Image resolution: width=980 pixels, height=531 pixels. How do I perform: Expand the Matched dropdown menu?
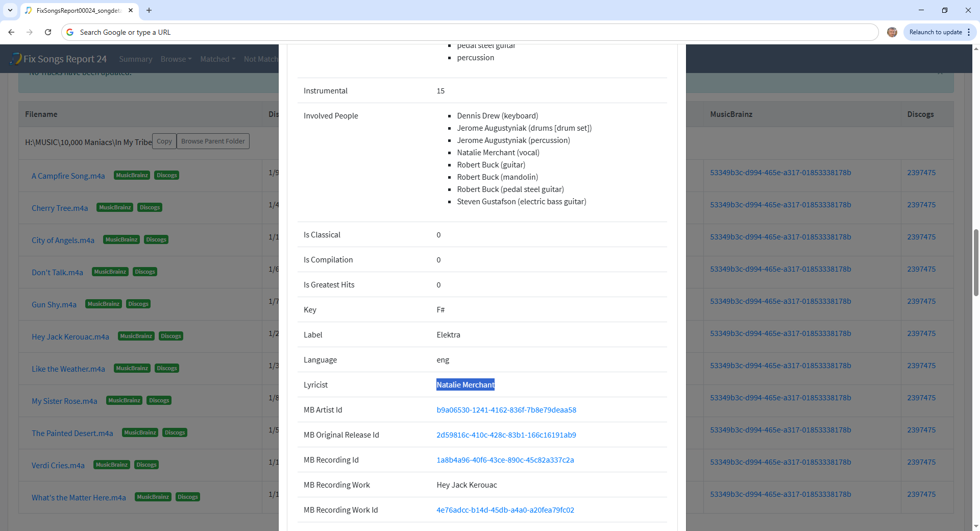coord(217,59)
